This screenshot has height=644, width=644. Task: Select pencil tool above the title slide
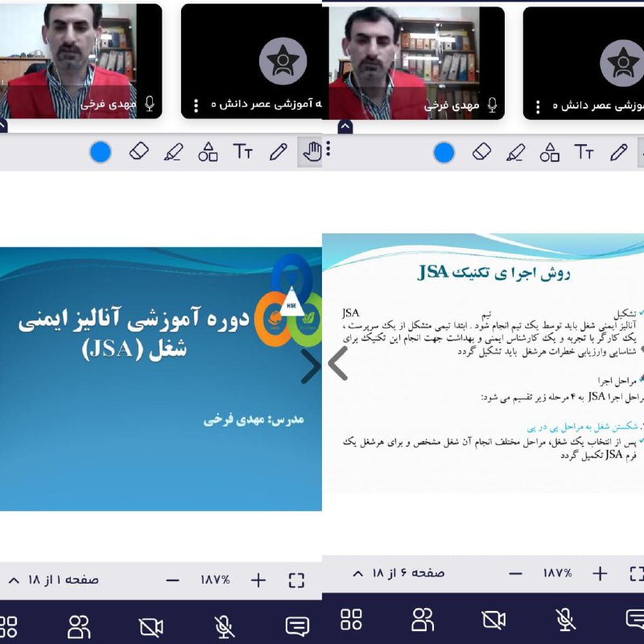coord(278,151)
